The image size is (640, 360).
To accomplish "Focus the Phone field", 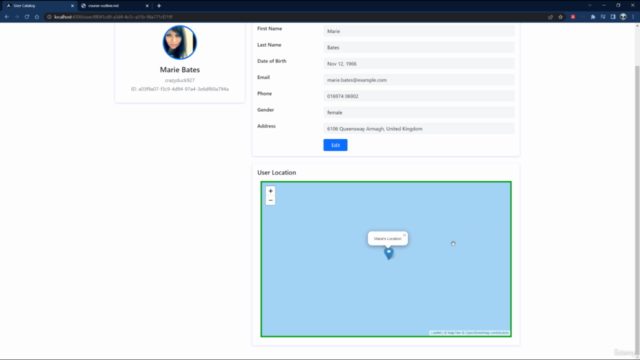I will pos(419,96).
